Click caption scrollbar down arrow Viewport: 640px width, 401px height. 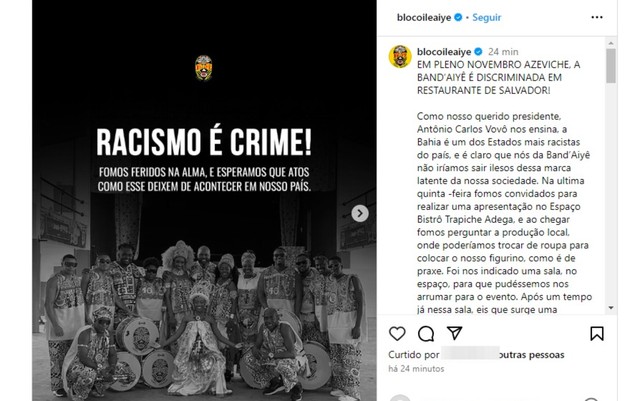click(x=611, y=307)
